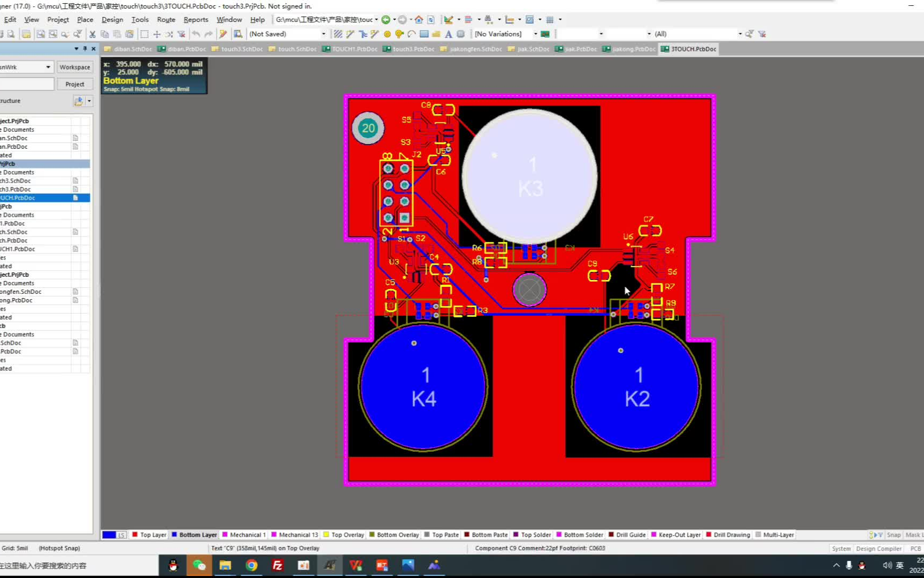The image size is (924, 578).
Task: Click the Zoom Area magnifier icon
Action: click(x=53, y=34)
